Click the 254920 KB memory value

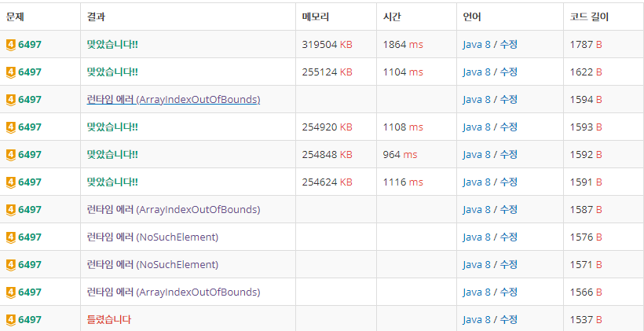coord(327,127)
